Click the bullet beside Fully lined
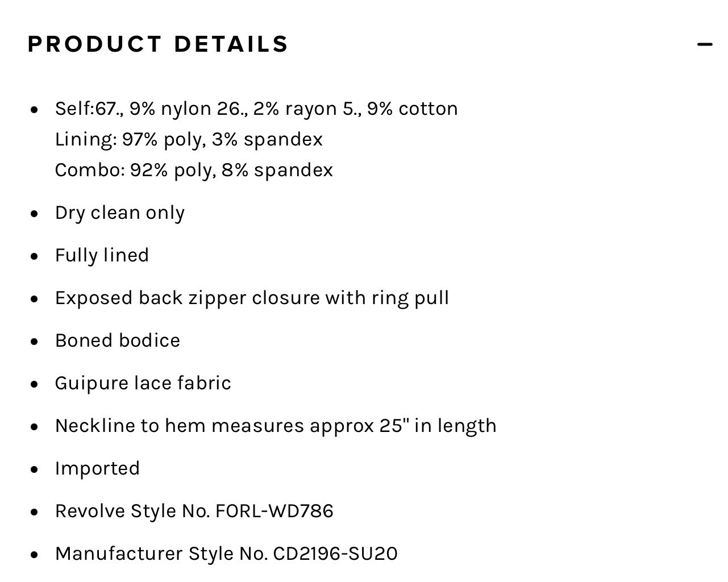This screenshot has width=728, height=582. tap(35, 256)
